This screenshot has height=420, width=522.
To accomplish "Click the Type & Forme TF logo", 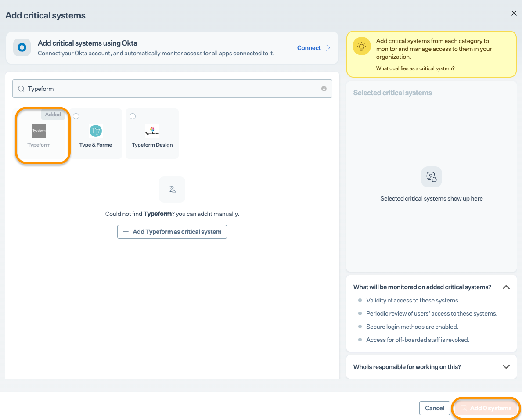I will click(x=96, y=131).
